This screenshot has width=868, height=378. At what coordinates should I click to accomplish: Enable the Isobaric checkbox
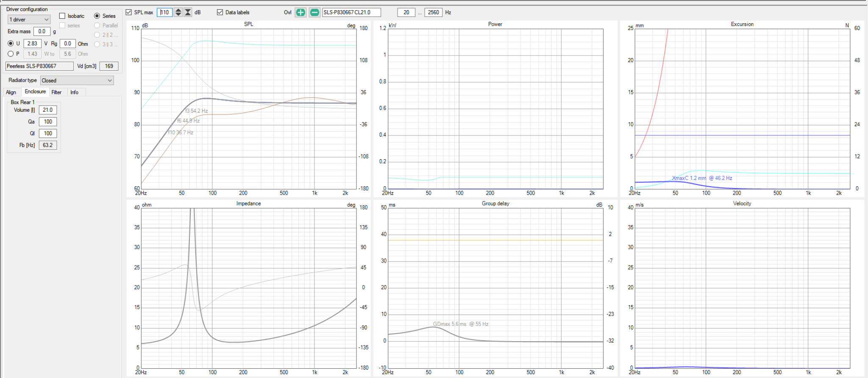(x=62, y=16)
